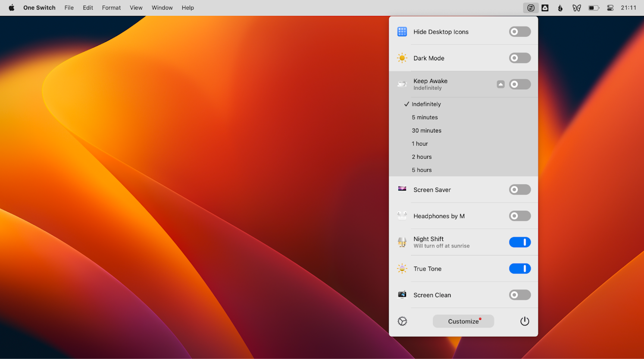Click the power quit icon
This screenshot has height=359, width=644.
click(x=524, y=321)
